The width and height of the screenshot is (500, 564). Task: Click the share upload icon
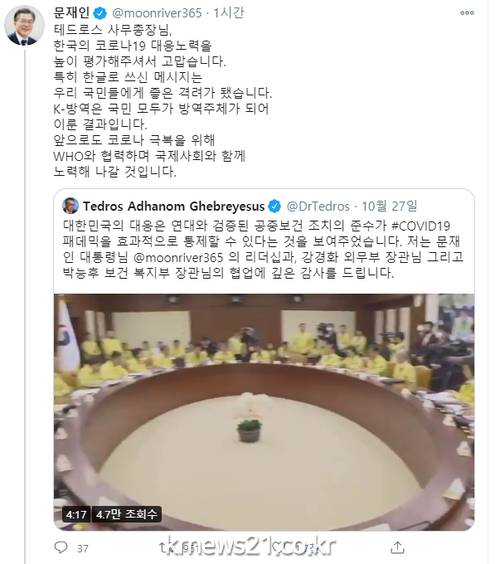(397, 547)
